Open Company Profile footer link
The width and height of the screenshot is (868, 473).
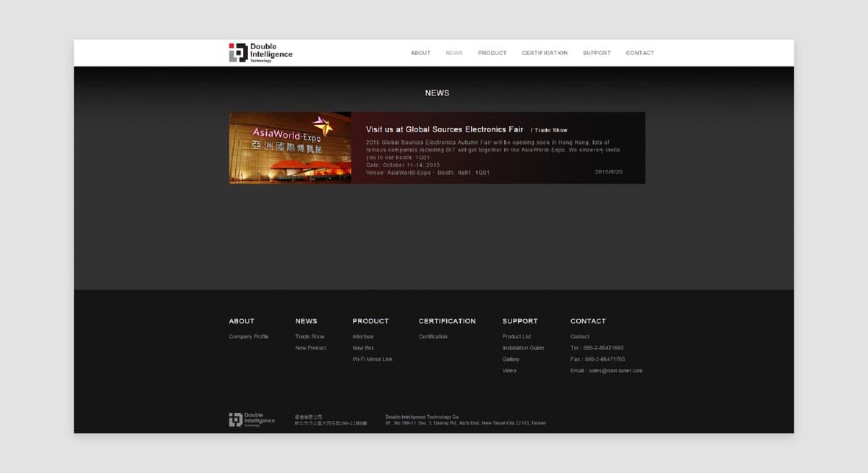[249, 337]
